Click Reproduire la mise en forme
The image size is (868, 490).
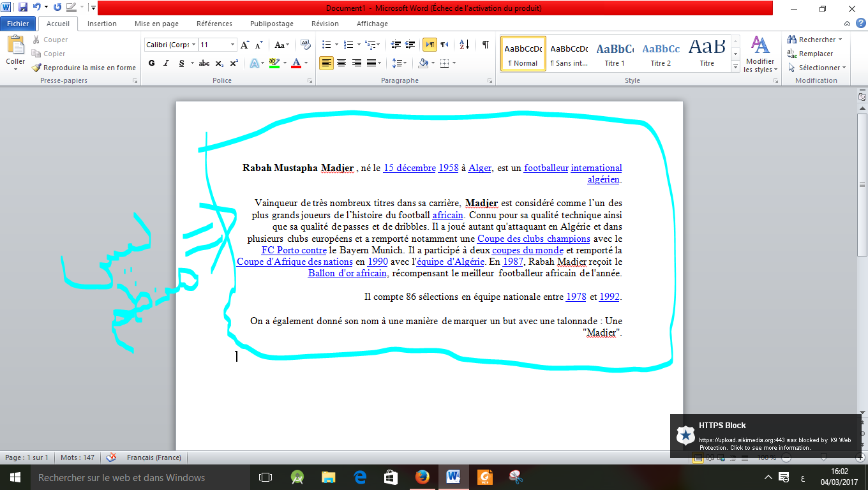pyautogui.click(x=84, y=68)
